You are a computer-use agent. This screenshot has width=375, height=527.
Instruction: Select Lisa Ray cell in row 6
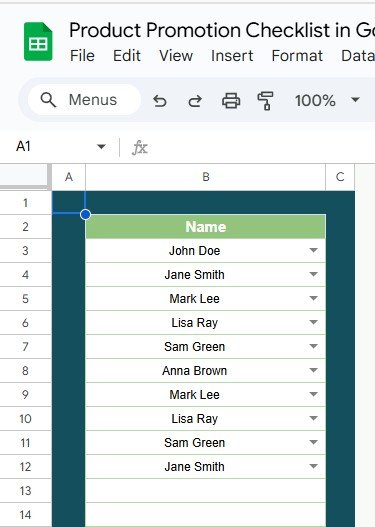pyautogui.click(x=206, y=323)
